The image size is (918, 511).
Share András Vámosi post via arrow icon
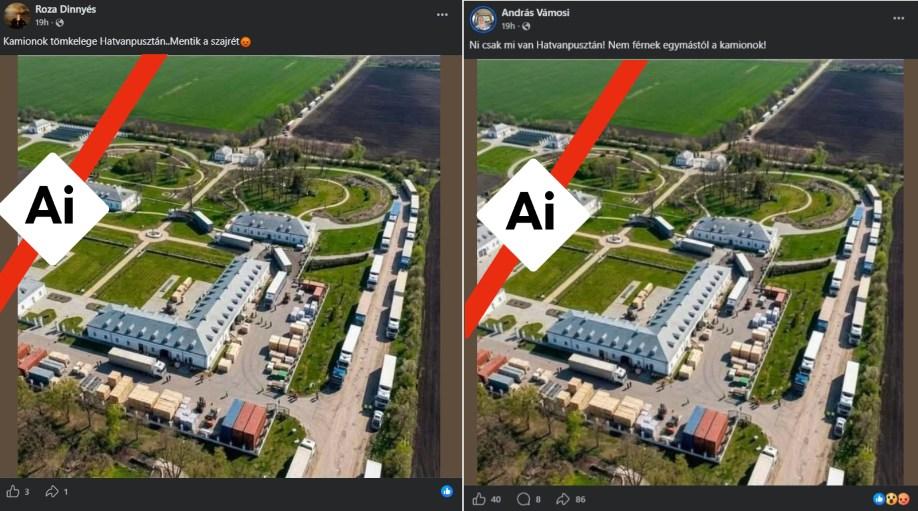click(563, 499)
